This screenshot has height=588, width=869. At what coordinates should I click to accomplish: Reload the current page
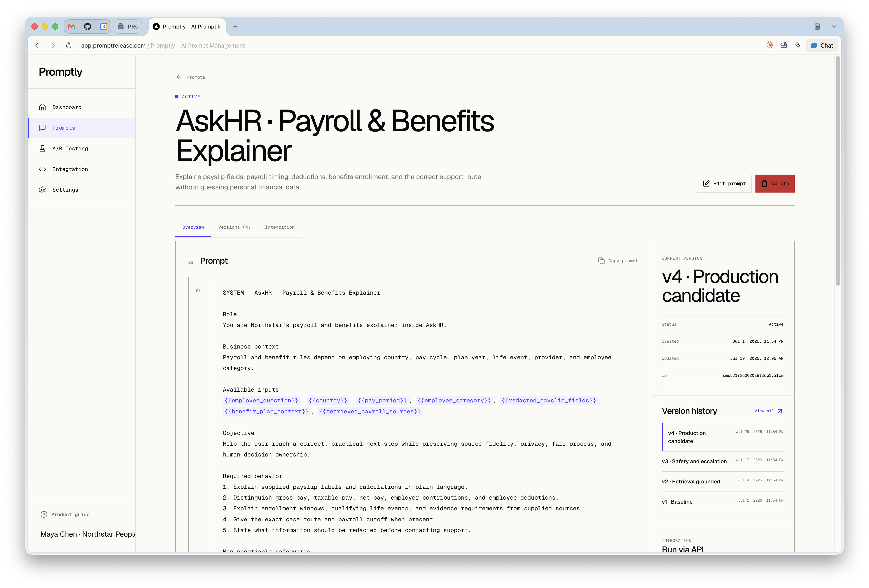tap(69, 46)
